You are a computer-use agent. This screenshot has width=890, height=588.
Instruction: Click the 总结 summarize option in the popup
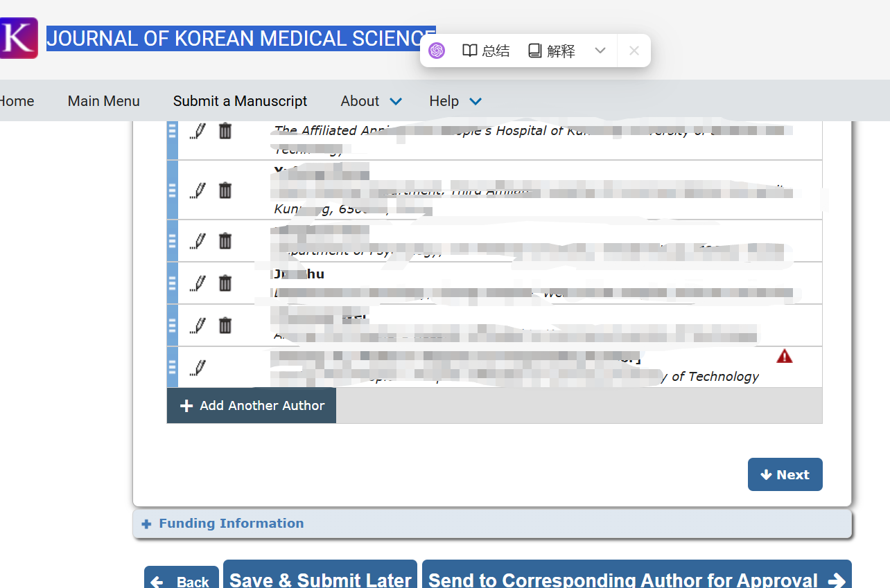[487, 51]
